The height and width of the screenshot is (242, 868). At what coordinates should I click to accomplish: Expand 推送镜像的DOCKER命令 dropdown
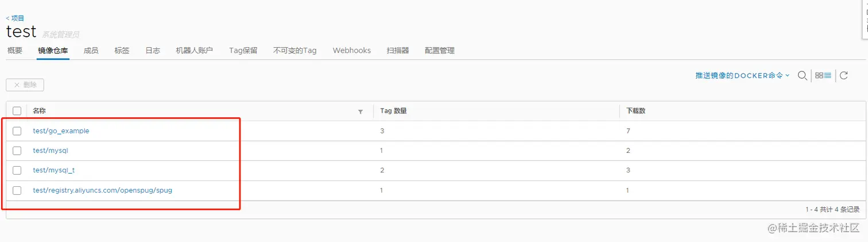(x=742, y=75)
